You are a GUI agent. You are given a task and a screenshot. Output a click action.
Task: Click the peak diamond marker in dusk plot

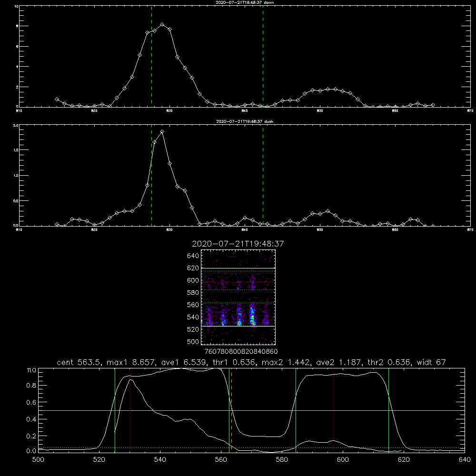[162, 132]
